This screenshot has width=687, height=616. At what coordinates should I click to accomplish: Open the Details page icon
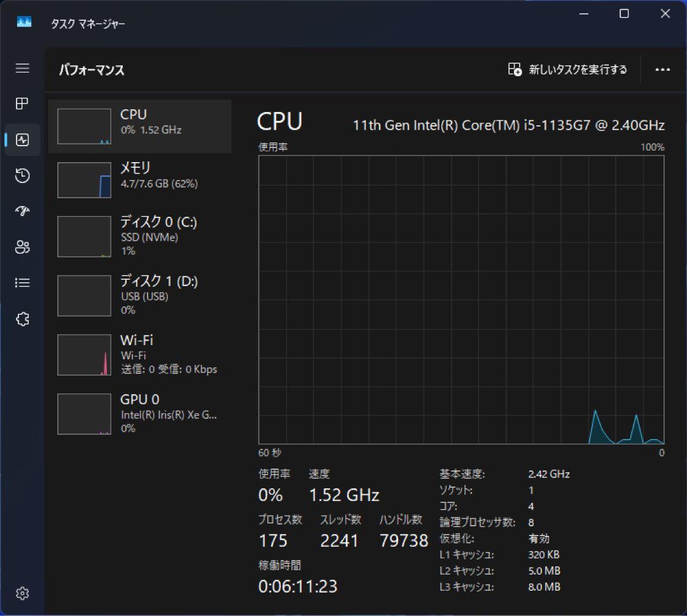22,283
